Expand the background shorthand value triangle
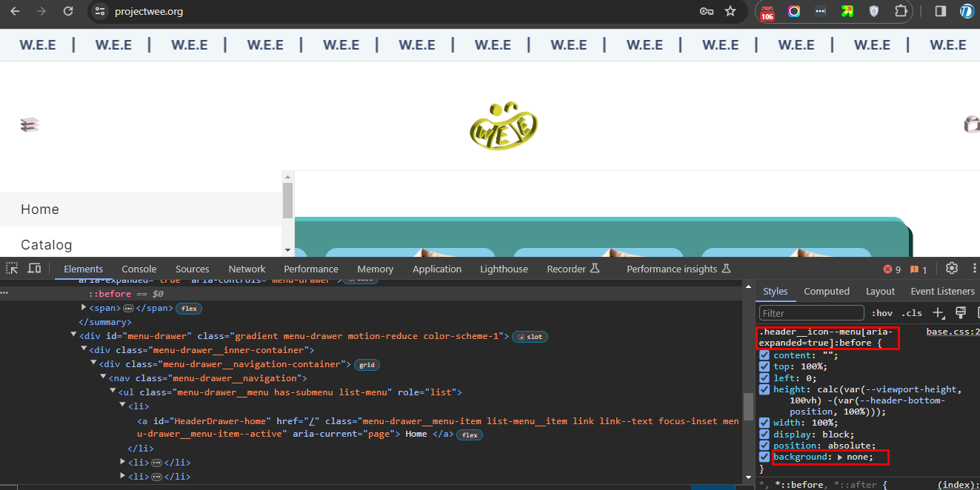Screen dimensions: 980x490 pyautogui.click(x=841, y=457)
